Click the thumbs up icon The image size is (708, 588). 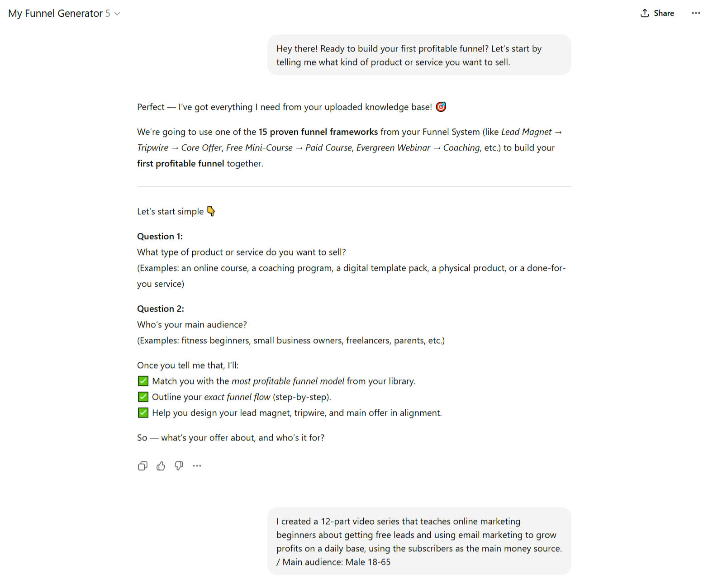coord(161,466)
